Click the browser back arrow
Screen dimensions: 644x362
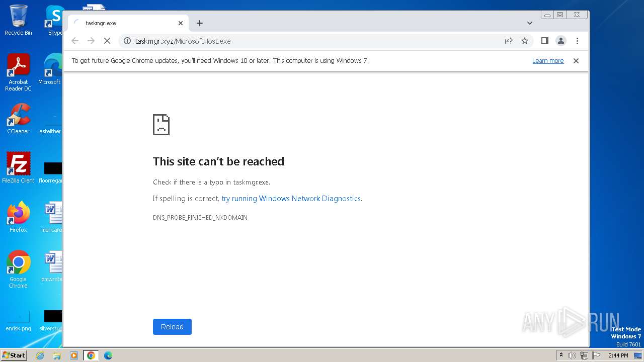[75, 41]
